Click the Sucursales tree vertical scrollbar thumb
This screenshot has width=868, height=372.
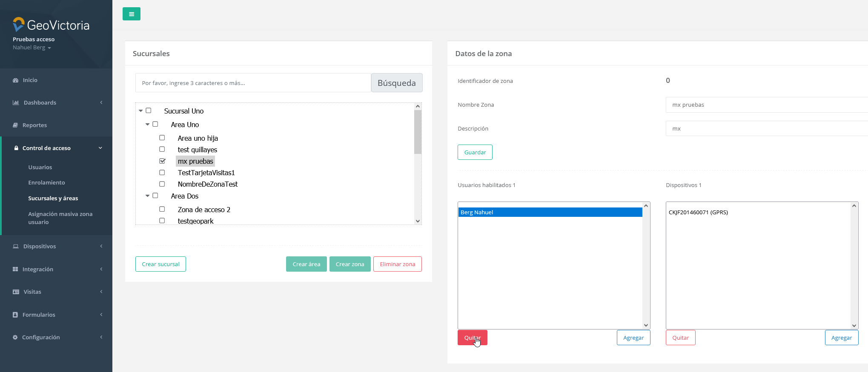pyautogui.click(x=418, y=132)
